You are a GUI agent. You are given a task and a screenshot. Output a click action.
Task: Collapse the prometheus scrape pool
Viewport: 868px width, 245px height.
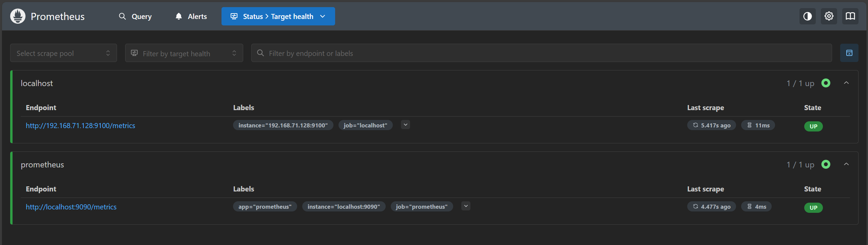click(846, 164)
